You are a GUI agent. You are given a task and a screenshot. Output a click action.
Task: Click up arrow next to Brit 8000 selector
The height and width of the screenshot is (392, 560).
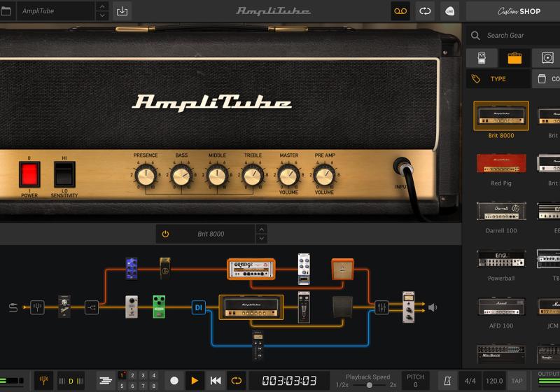pos(262,229)
